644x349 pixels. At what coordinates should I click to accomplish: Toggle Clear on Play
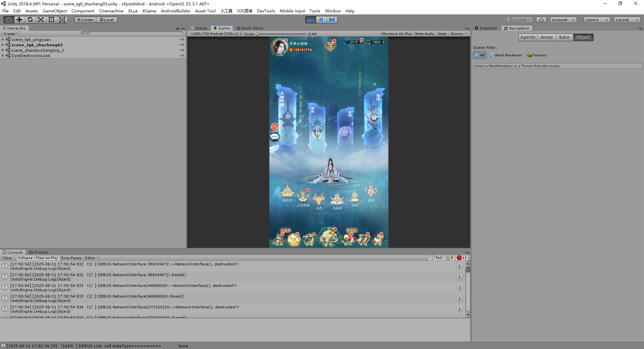(47, 258)
